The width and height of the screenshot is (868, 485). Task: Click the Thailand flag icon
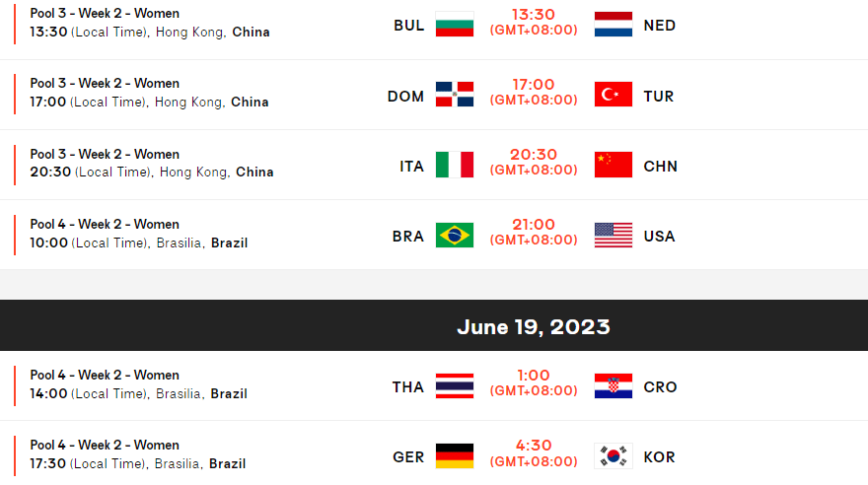[455, 385]
